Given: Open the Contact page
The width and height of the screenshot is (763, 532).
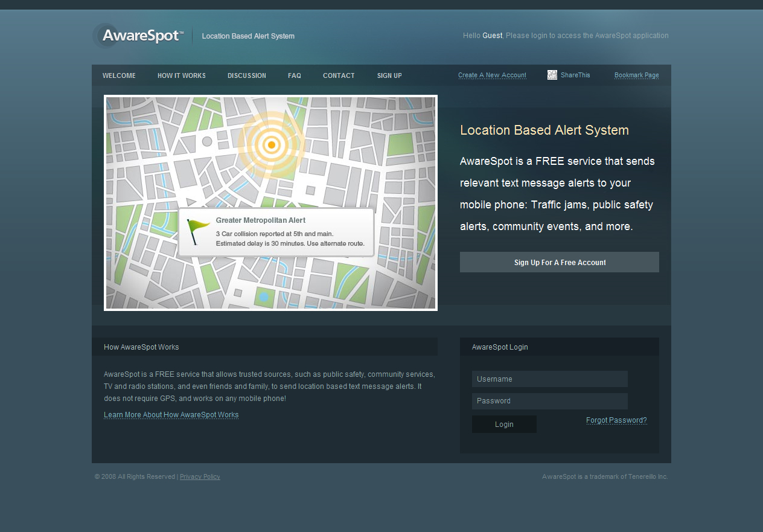Looking at the screenshot, I should tap(339, 75).
